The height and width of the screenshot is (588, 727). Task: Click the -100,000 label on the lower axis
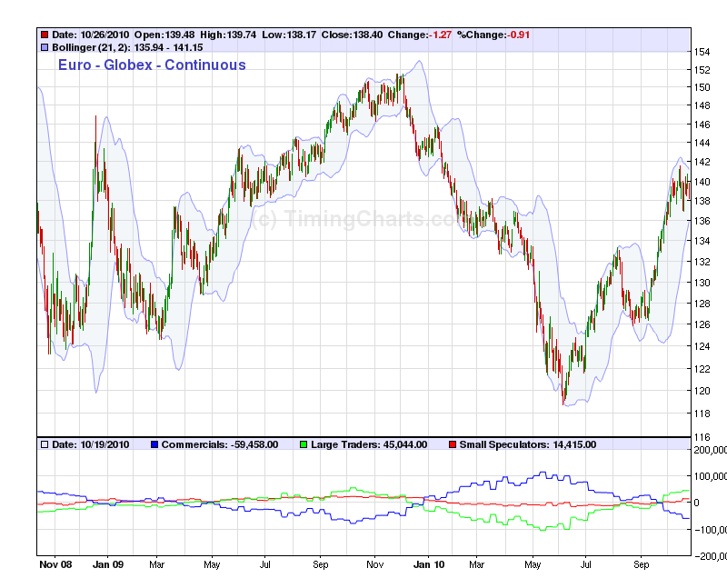tap(709, 530)
